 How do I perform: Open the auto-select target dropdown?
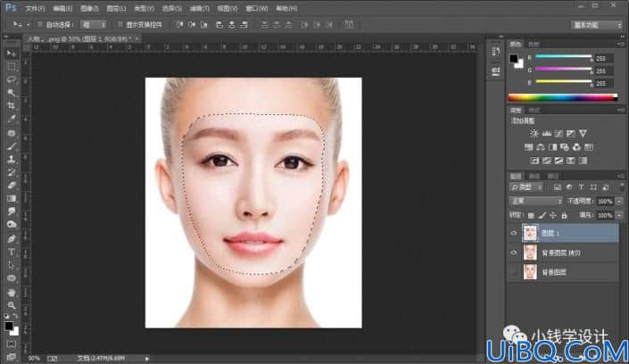pos(94,25)
